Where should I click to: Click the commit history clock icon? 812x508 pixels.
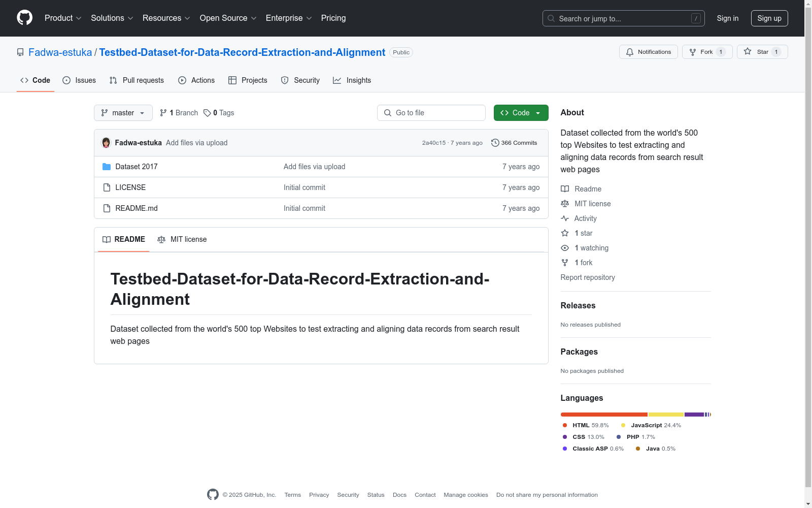pos(495,143)
